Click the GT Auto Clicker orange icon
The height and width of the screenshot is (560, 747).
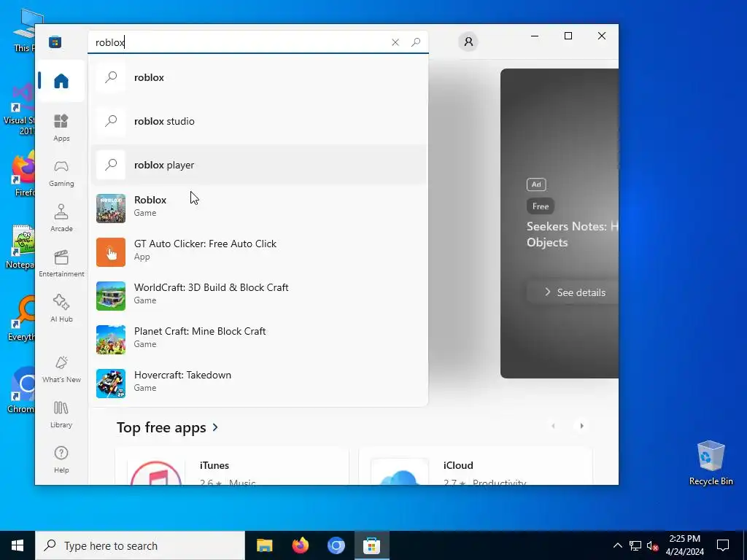point(111,252)
